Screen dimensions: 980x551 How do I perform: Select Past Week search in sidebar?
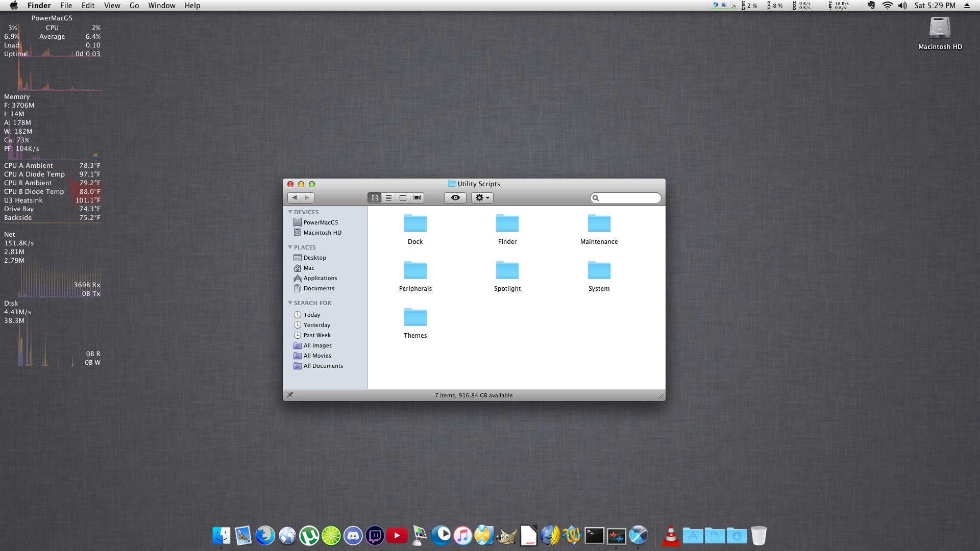tap(317, 335)
